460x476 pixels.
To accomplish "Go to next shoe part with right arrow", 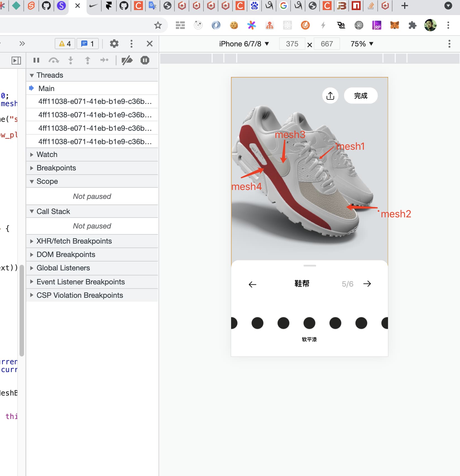I will 367,284.
